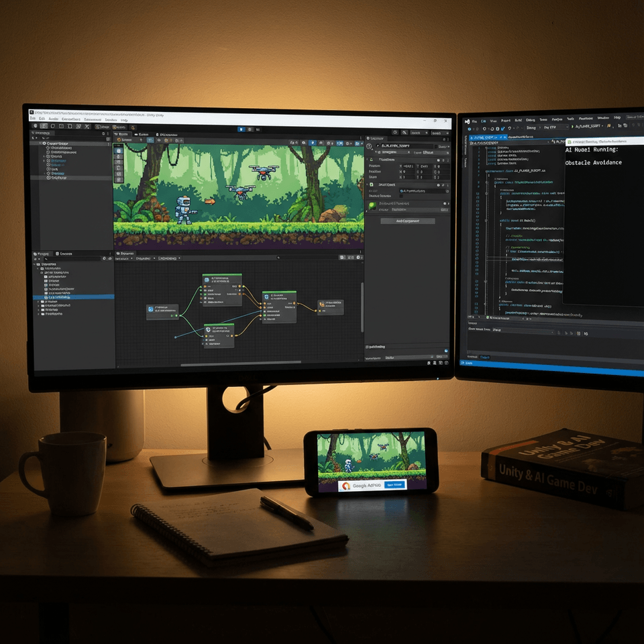Tap the blue button on phone's Google ad

(x=394, y=485)
